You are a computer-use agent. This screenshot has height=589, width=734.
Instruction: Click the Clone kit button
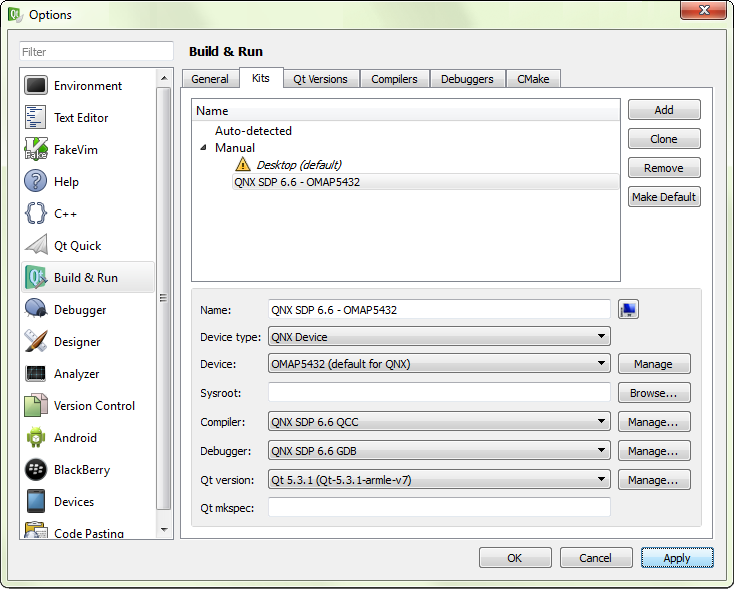pyautogui.click(x=663, y=139)
